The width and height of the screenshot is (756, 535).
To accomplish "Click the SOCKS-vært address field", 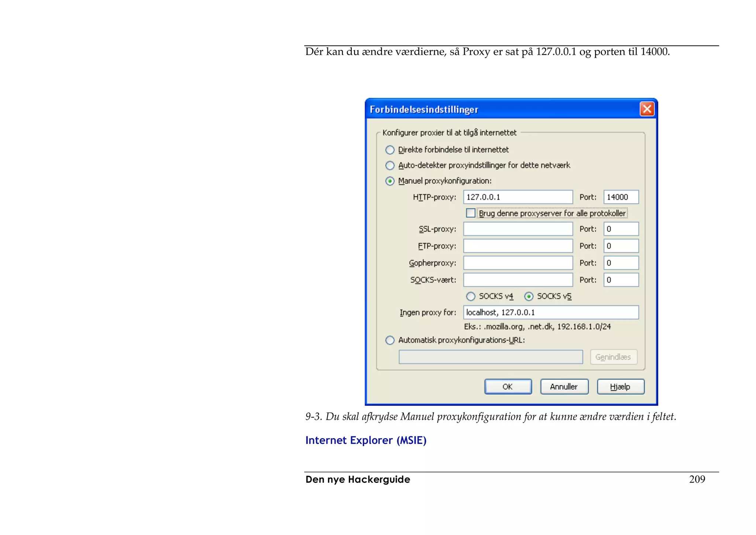I will point(518,280).
